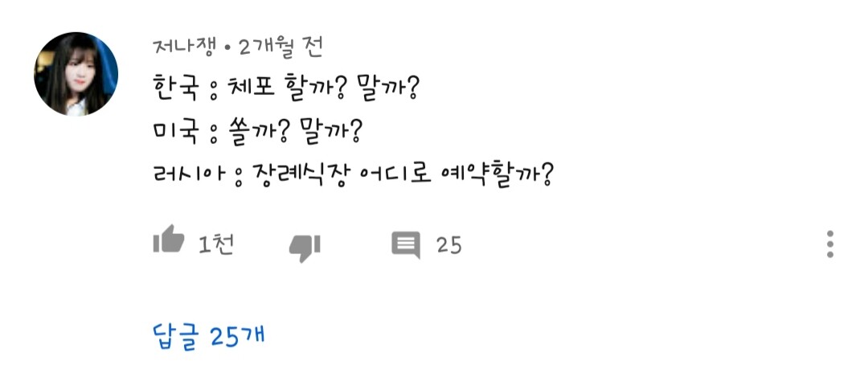Viewport: 868px width, 390px height.
Task: Click the second comment line about 미국
Action: 259,130
